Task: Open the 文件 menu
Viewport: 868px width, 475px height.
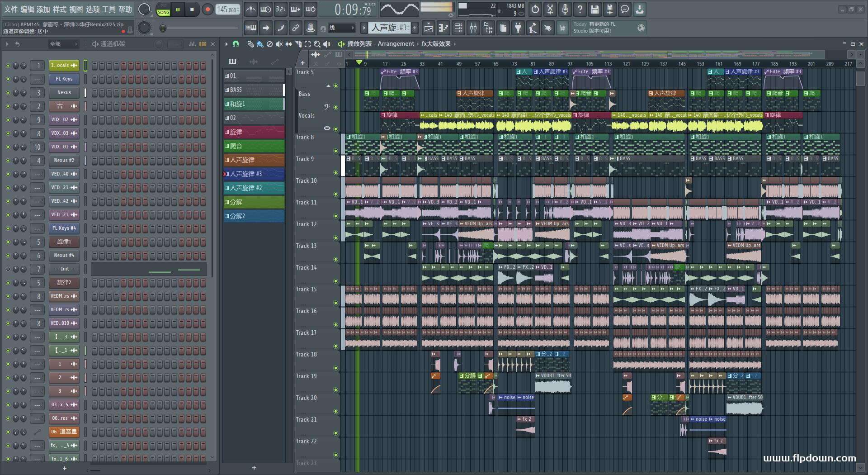Action: point(11,9)
